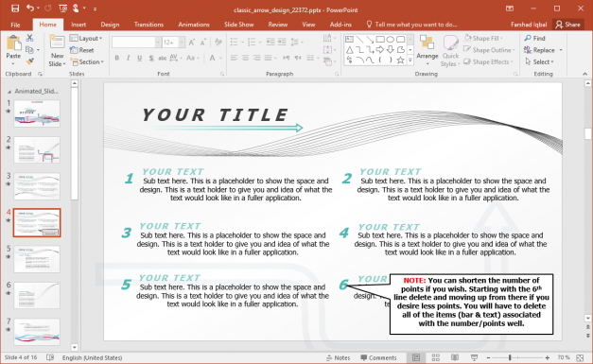Toggle strikethrough abc button
Image resolution: width=593 pixels, height=364 pixels.
[163, 58]
